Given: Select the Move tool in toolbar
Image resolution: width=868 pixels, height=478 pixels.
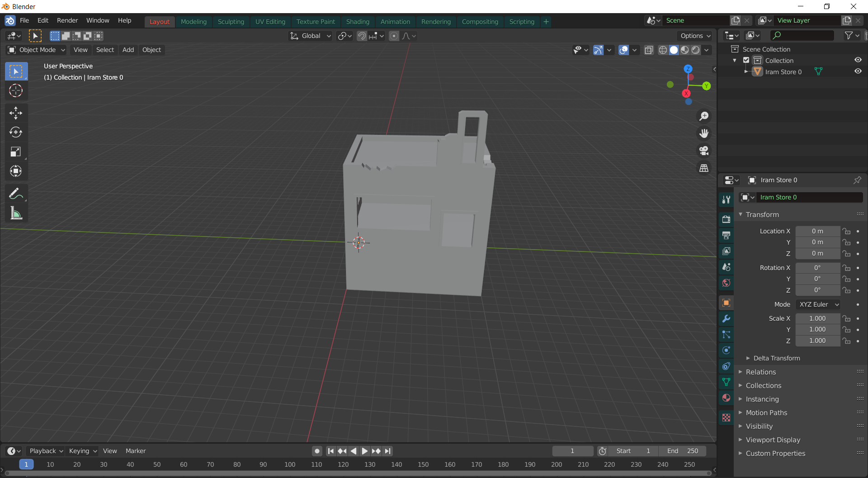Looking at the screenshot, I should (x=16, y=113).
